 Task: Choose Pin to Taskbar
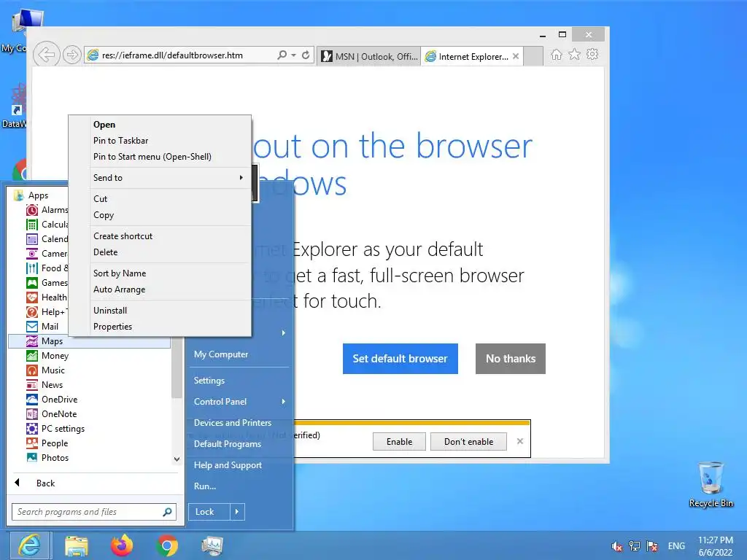120,141
